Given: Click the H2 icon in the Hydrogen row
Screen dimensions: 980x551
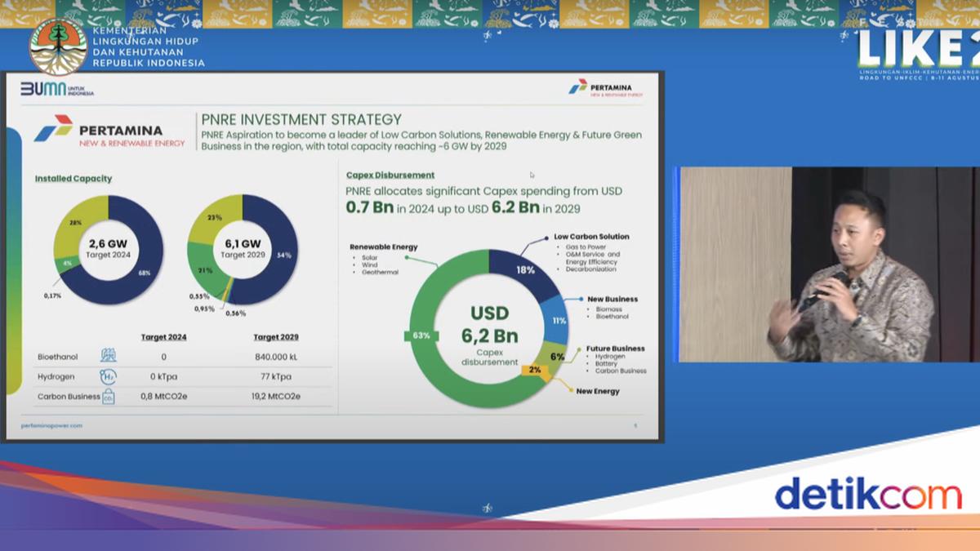Looking at the screenshot, I should pyautogui.click(x=108, y=376).
